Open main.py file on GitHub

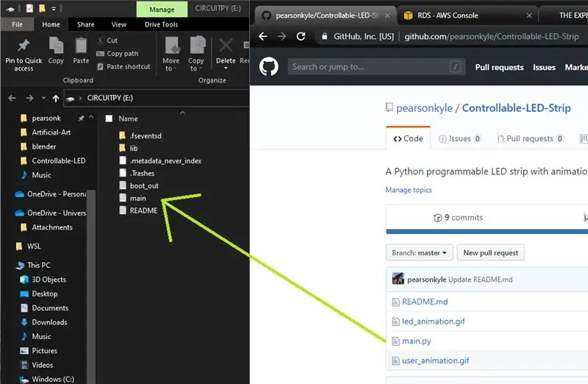pyautogui.click(x=416, y=341)
